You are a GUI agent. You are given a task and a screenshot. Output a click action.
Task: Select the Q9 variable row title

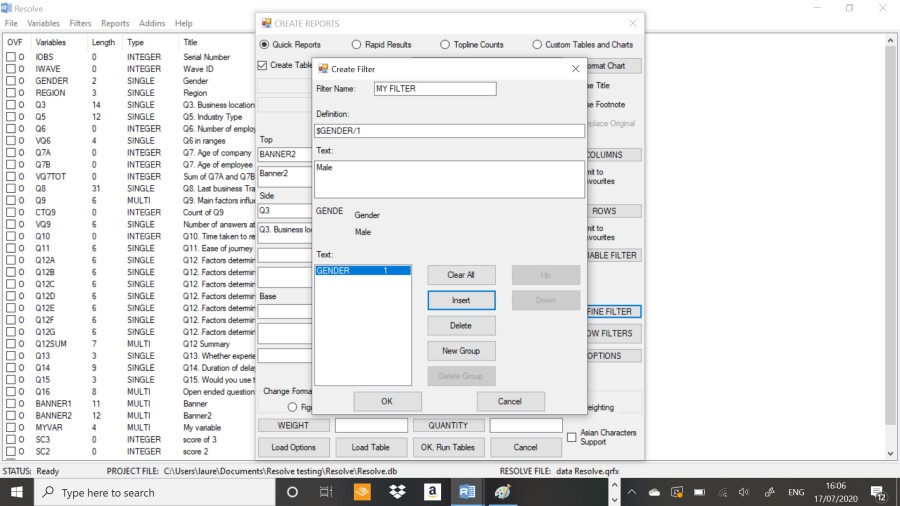(219, 200)
